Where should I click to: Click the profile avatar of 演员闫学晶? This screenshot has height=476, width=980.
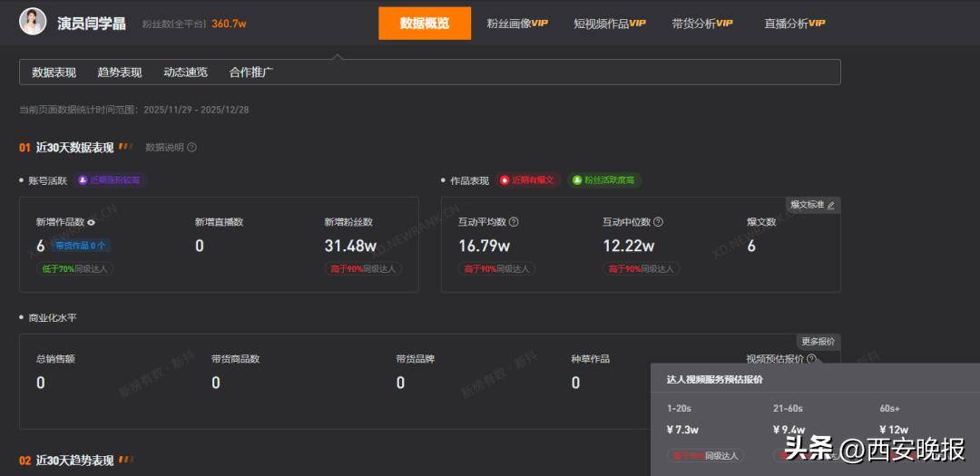pos(33,22)
